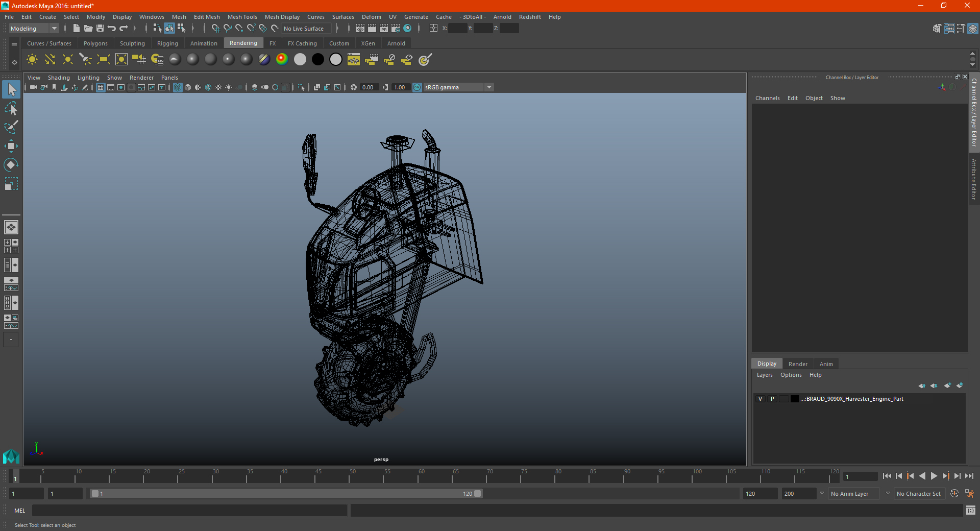Open the layer editor Options menu

pyautogui.click(x=791, y=375)
